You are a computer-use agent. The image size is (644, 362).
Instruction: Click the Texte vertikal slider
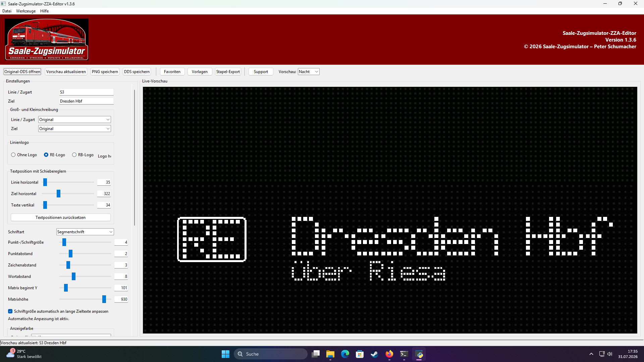coord(68,205)
